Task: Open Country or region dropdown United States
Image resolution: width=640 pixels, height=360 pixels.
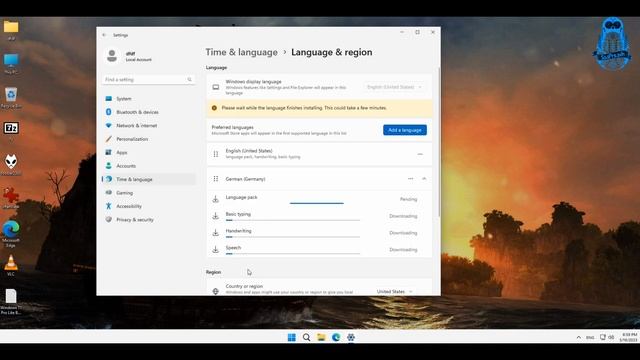Action: pyautogui.click(x=394, y=291)
